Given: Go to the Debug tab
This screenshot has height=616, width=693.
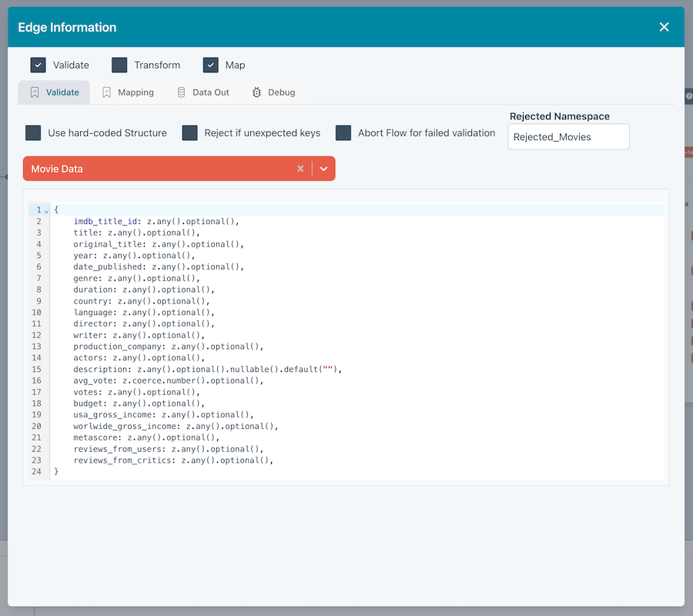Looking at the screenshot, I should 281,92.
